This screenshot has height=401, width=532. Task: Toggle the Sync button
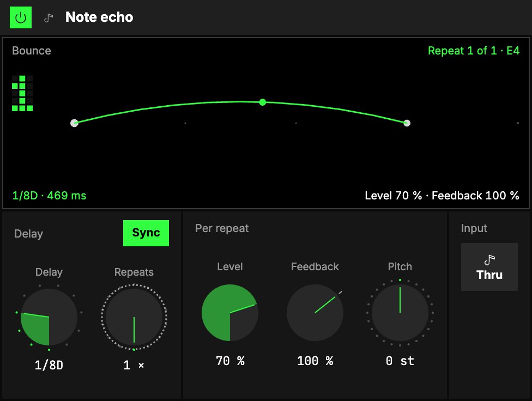(x=146, y=233)
